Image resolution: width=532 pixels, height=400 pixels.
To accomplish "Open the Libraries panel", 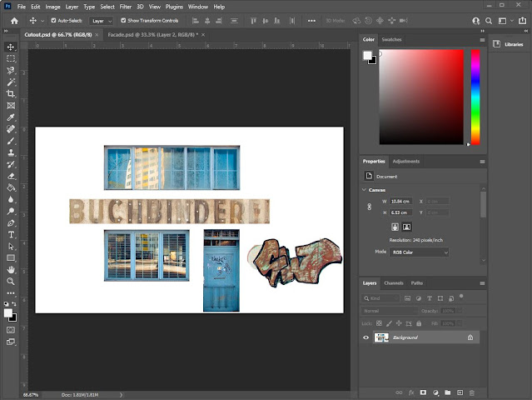I will point(509,44).
